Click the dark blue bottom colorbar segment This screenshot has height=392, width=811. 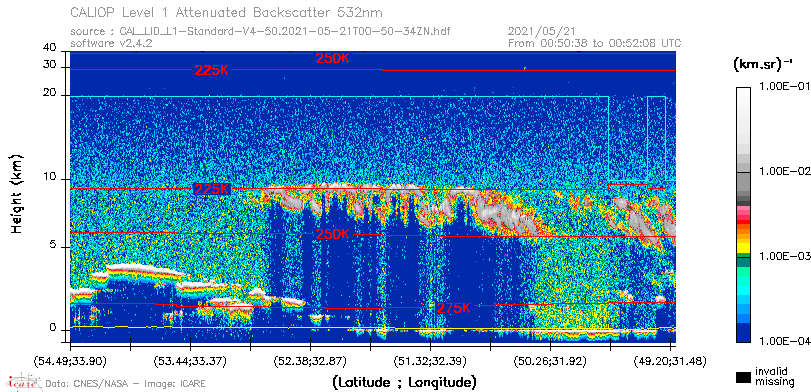pyautogui.click(x=743, y=333)
